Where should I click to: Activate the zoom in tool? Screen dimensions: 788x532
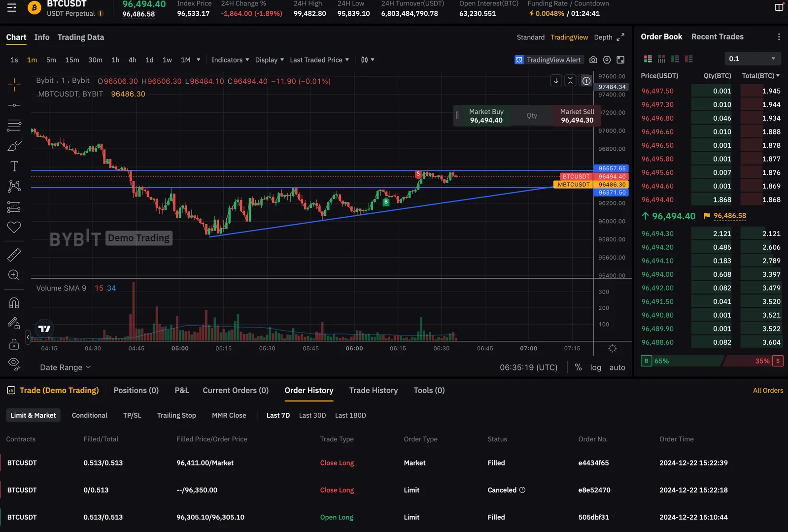click(x=14, y=275)
